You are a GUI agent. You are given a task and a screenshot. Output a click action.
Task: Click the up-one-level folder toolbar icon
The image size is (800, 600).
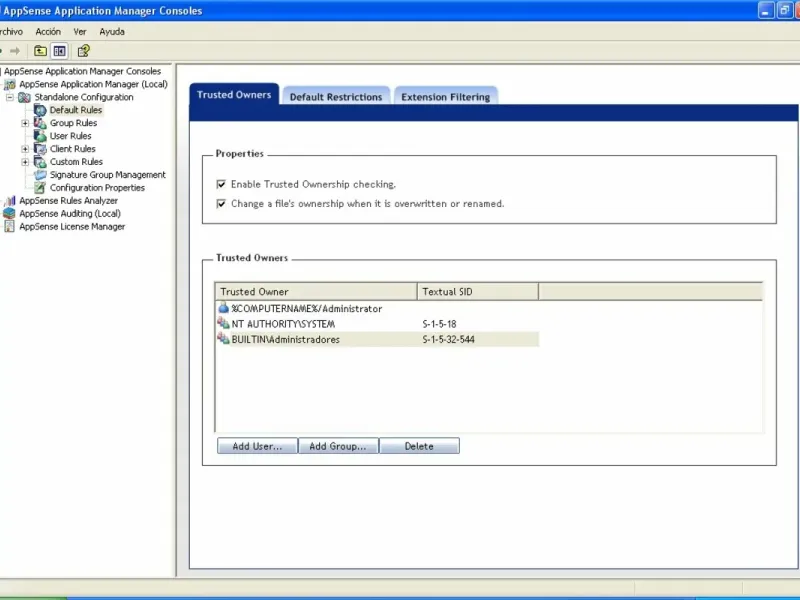[40, 51]
